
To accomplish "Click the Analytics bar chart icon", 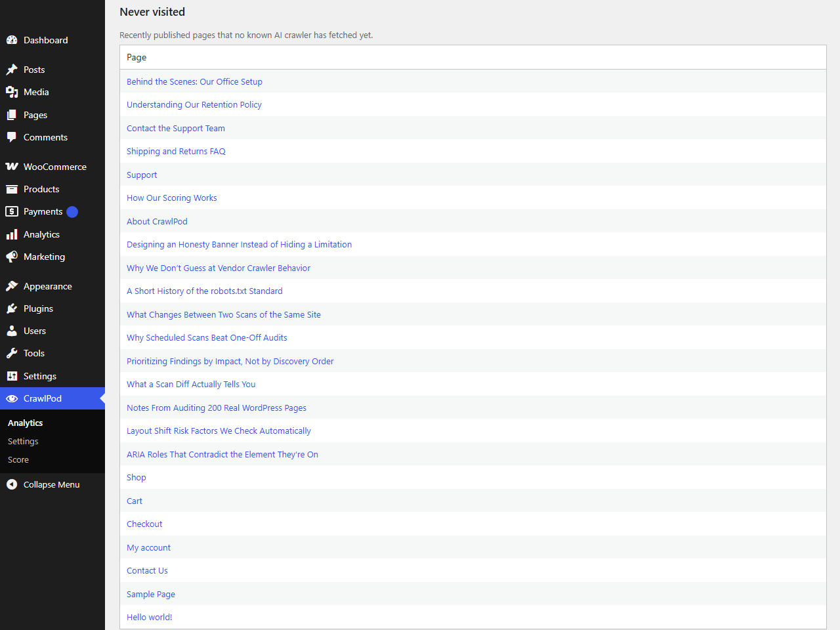I will tap(12, 234).
